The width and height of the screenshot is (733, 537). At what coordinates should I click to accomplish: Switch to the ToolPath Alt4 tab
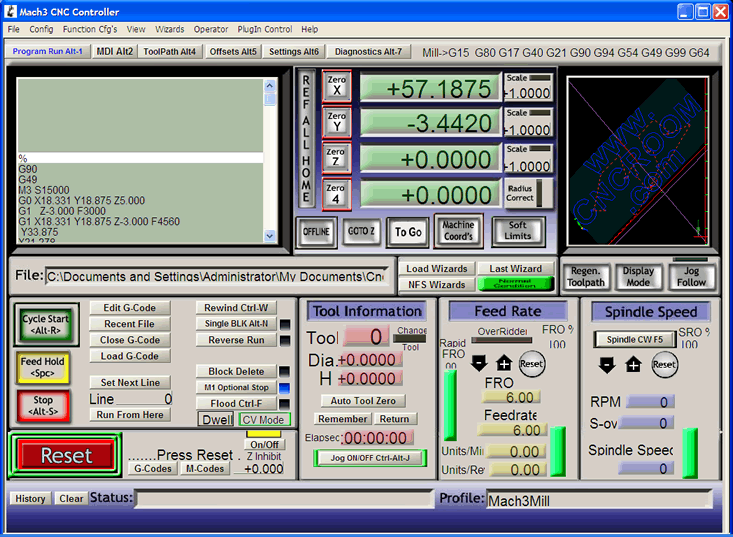[x=170, y=51]
